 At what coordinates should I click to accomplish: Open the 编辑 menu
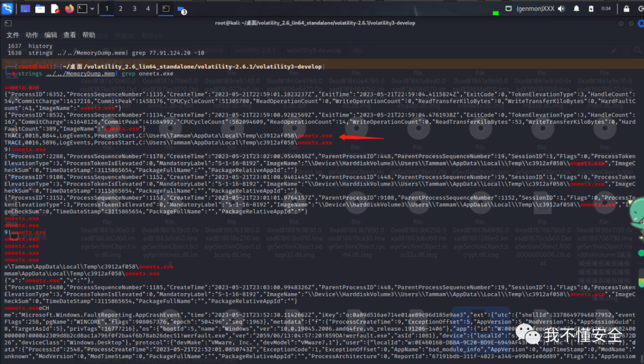(51, 35)
